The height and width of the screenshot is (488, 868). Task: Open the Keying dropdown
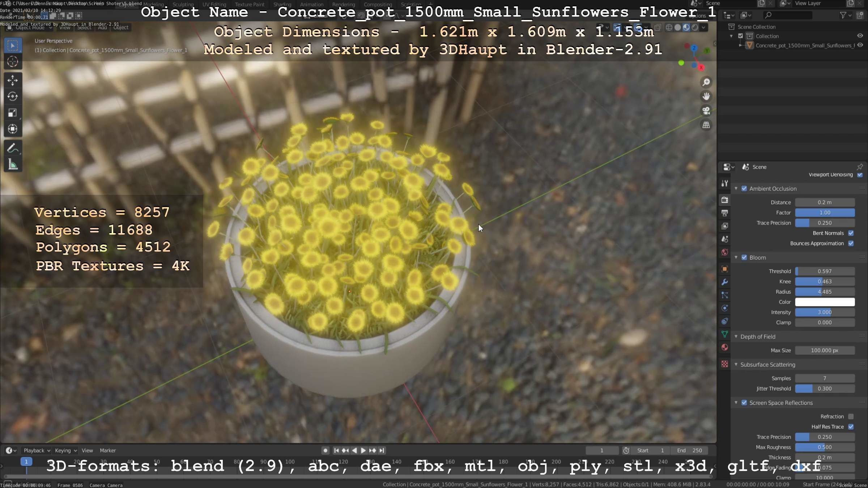pos(65,450)
